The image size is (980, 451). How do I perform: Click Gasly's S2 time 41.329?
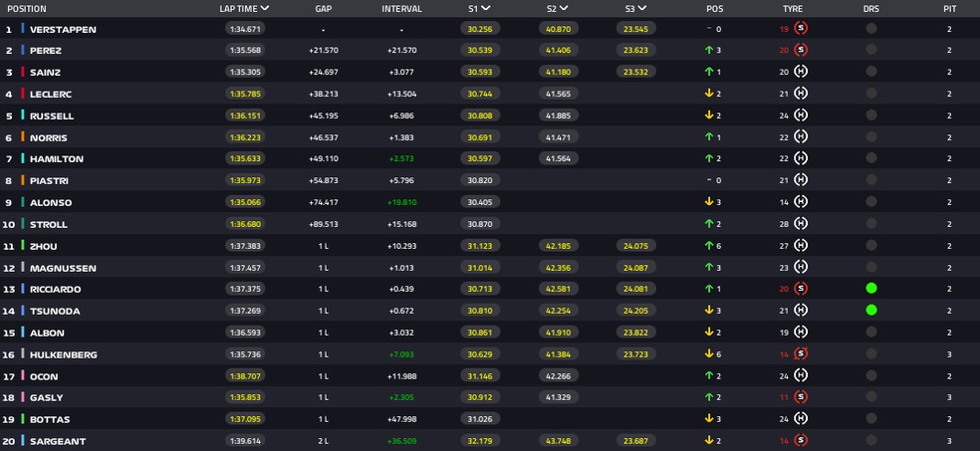tap(558, 397)
